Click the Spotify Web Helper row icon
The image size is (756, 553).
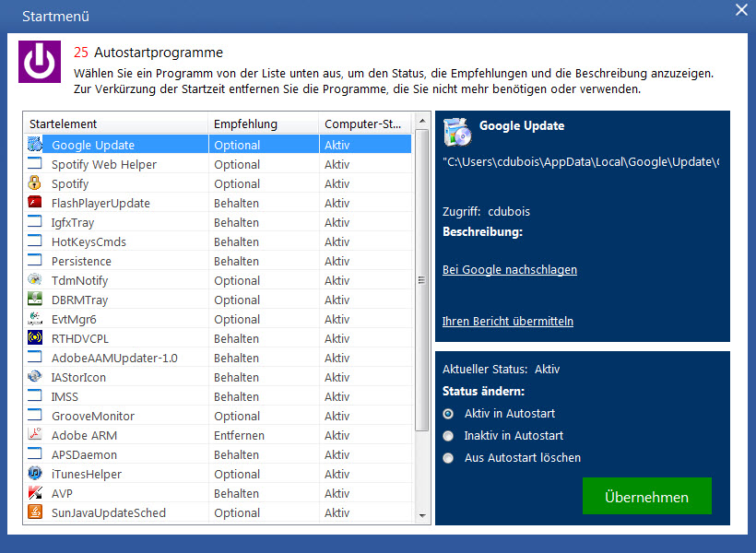pos(35,163)
